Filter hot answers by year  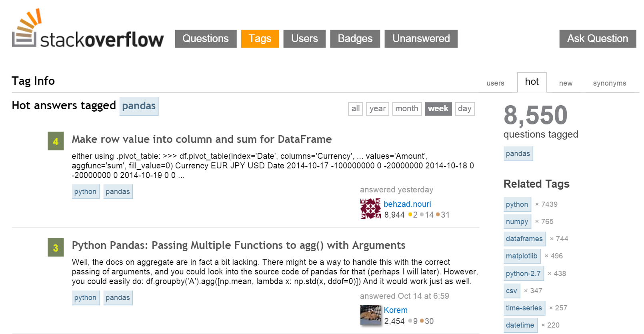pos(377,109)
